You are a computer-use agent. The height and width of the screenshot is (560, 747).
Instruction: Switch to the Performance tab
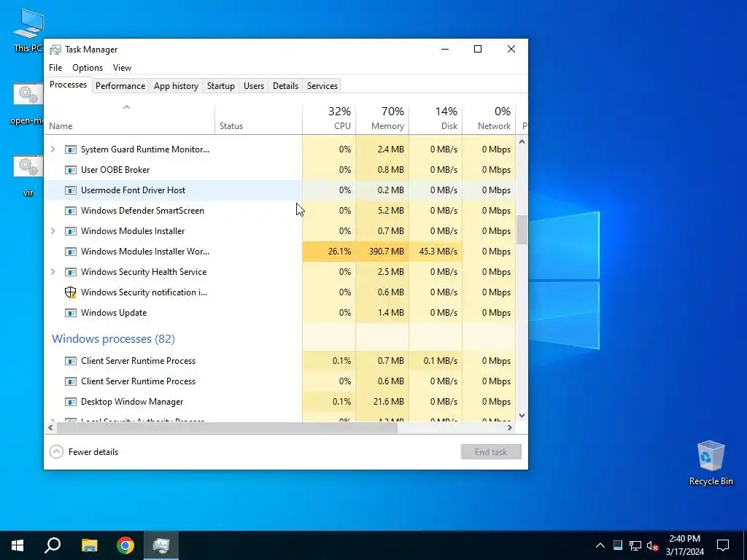120,86
